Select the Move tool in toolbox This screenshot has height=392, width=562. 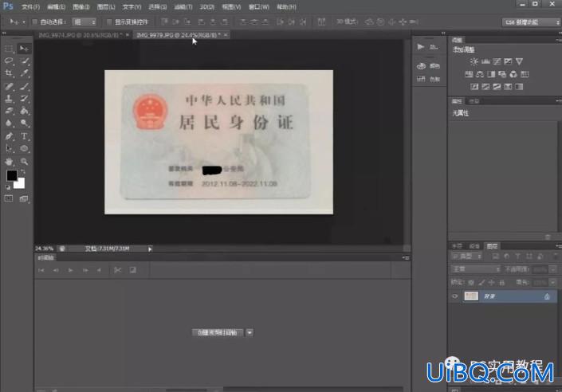pyautogui.click(x=24, y=49)
